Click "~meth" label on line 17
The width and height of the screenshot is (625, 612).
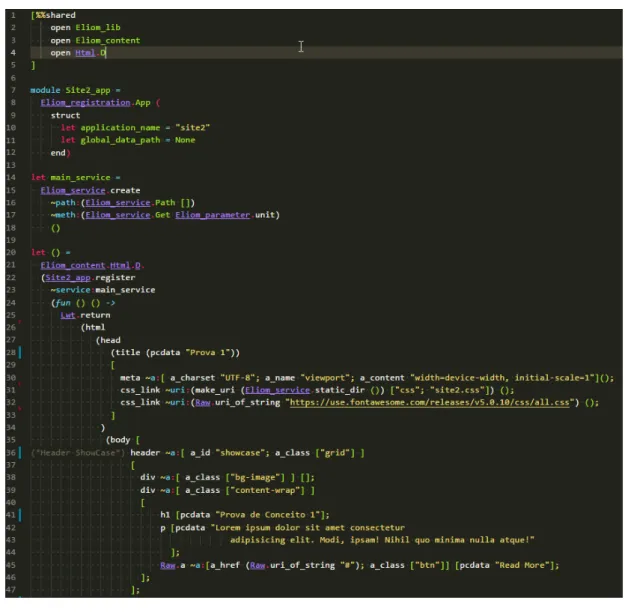click(63, 215)
